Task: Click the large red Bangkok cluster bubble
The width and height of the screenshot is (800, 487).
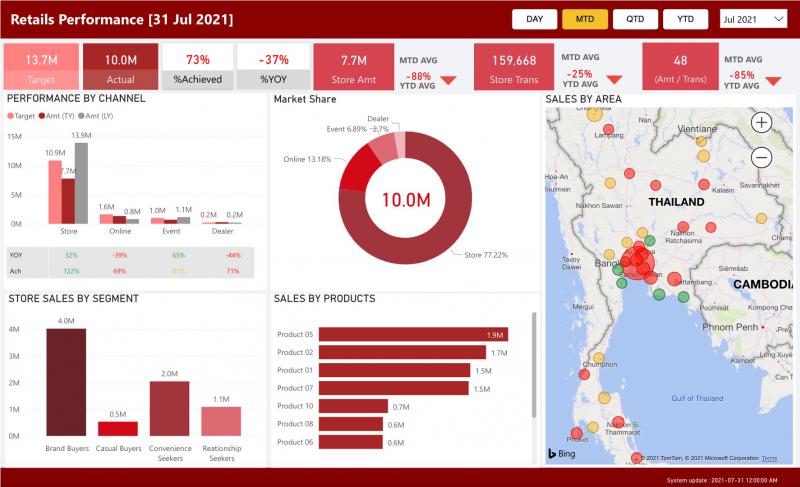Action: click(x=638, y=261)
